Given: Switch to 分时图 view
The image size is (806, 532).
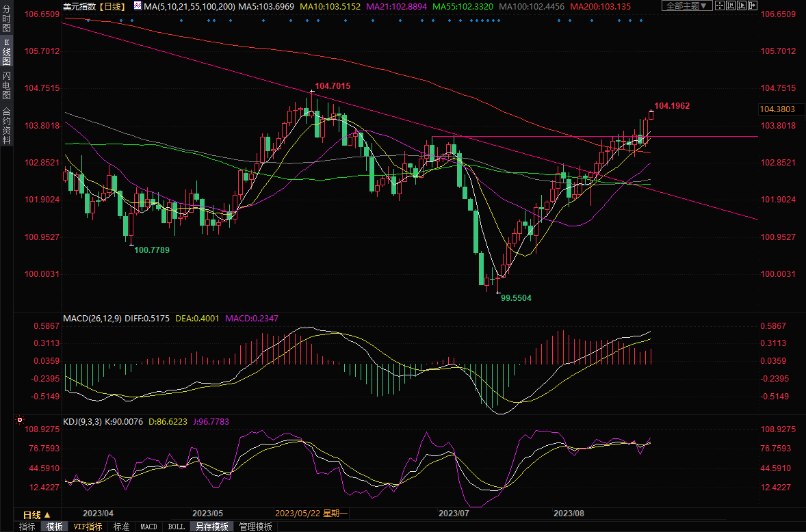Looking at the screenshot, I should coord(6,21).
